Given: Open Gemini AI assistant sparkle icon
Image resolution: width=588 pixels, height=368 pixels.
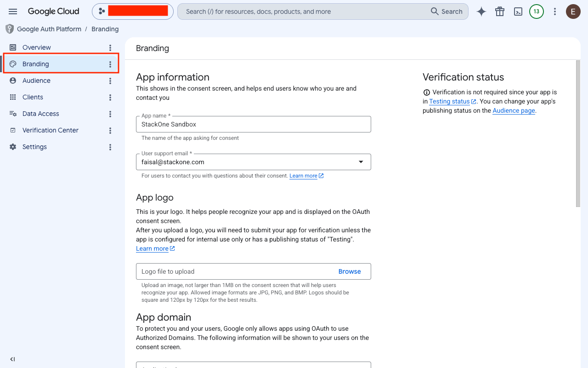Looking at the screenshot, I should (x=481, y=11).
